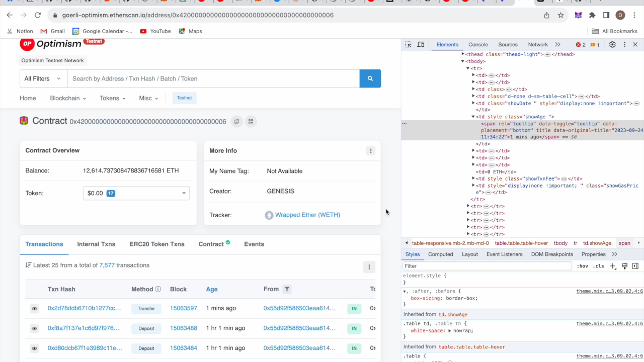Open the Chrome profile avatar

point(620,15)
